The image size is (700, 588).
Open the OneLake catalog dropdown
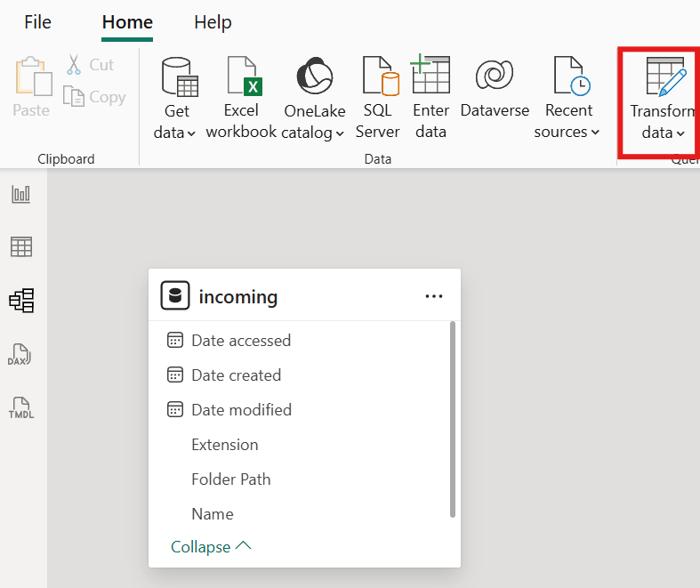pyautogui.click(x=314, y=98)
